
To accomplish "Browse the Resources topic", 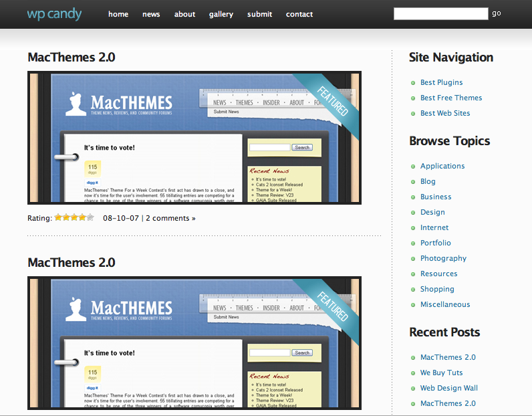I will point(438,274).
